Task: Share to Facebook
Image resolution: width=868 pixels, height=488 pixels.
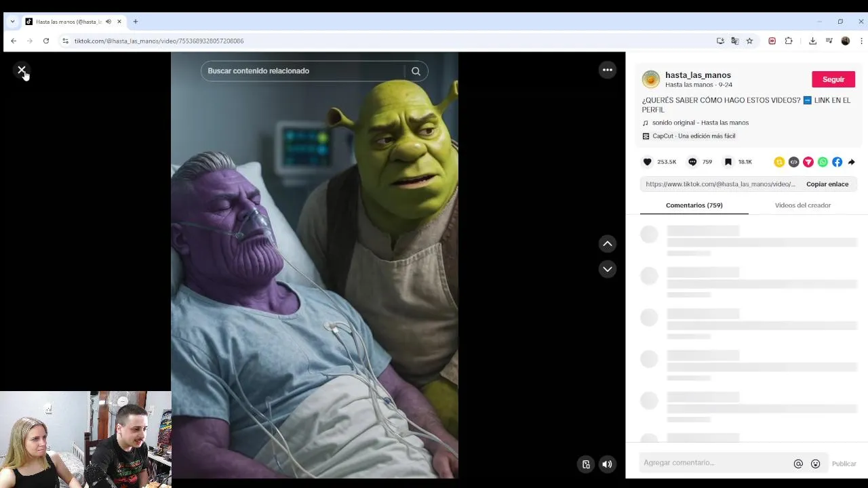Action: tap(837, 162)
